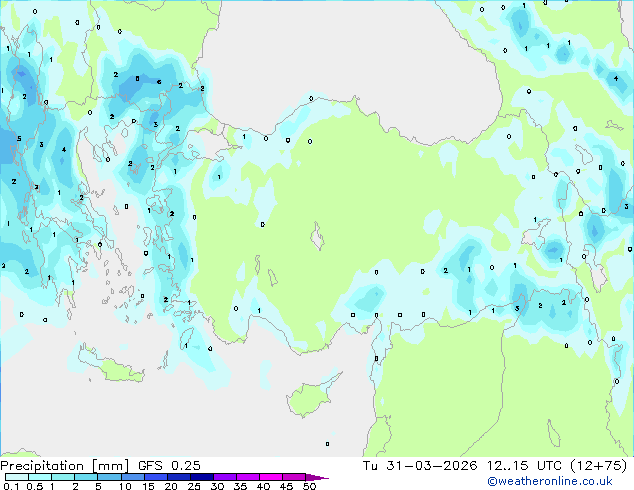Click the 15–20 mm legend color swatch
634x490 pixels.
pos(155,477)
